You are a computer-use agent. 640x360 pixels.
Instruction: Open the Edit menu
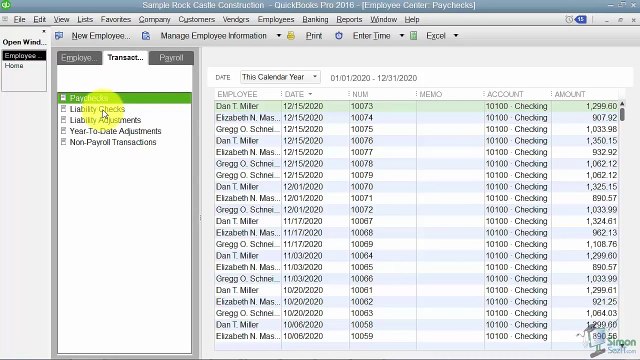click(40, 20)
